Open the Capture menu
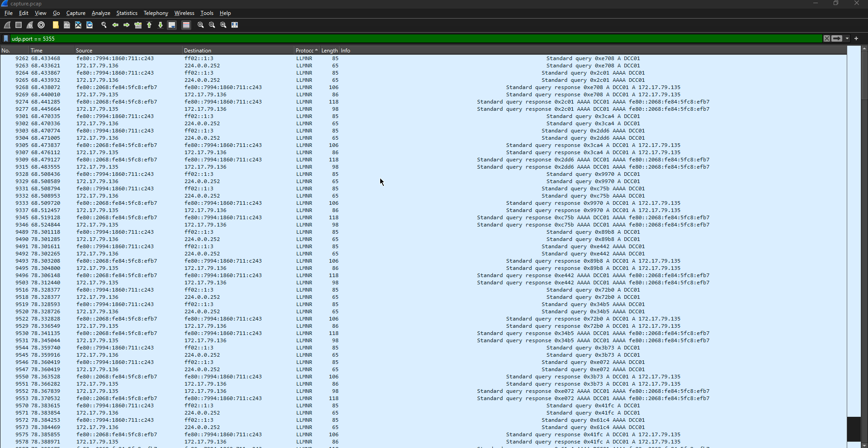Image resolution: width=868 pixels, height=448 pixels. click(x=76, y=13)
